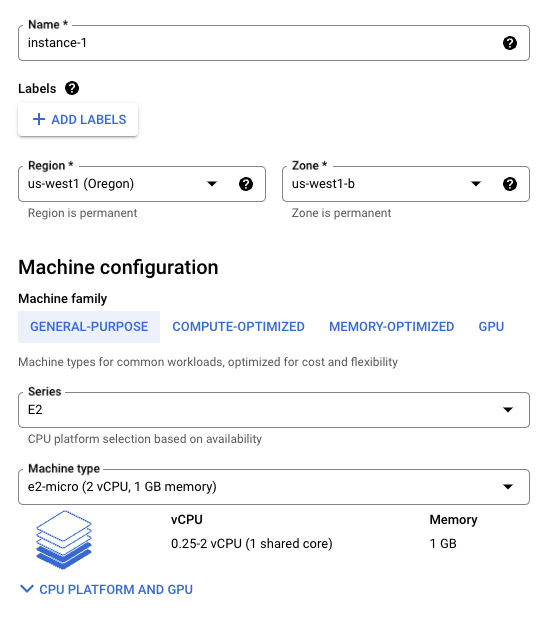The height and width of the screenshot is (619, 552).
Task: Click the stacked layers machine icon
Action: tap(64, 540)
